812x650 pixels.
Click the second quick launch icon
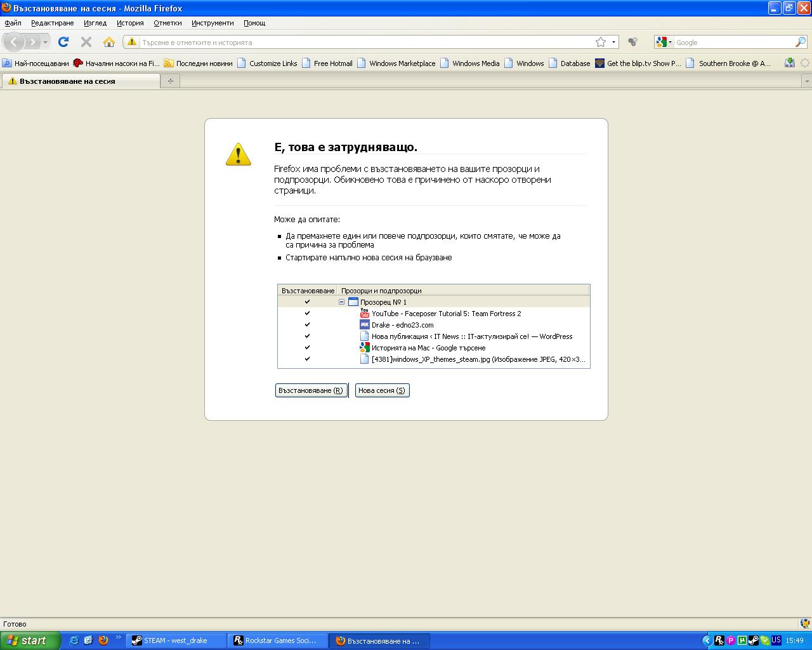click(88, 640)
